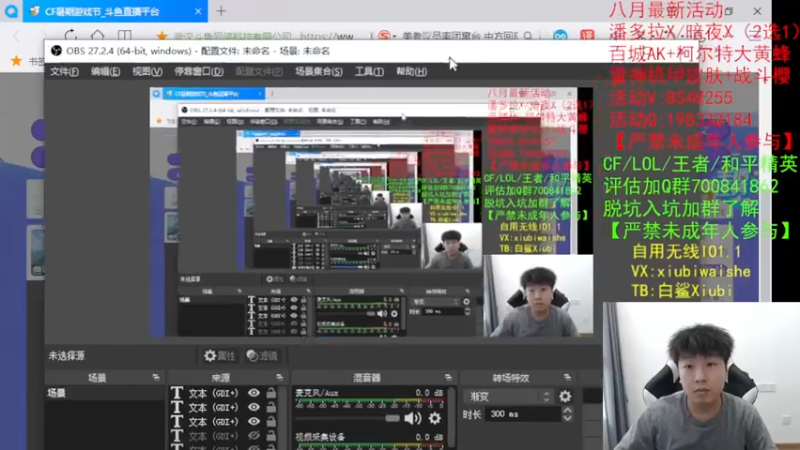Click text icon of third 文本 source

[x=177, y=421]
